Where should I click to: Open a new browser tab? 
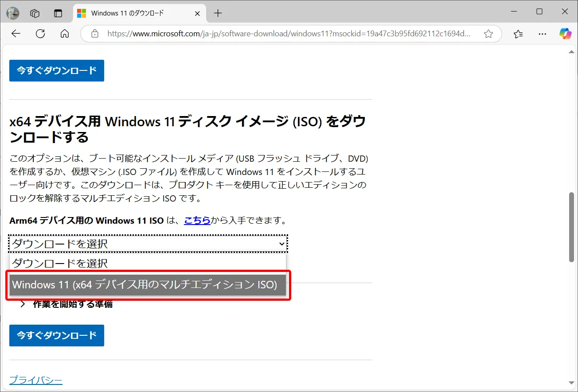218,13
